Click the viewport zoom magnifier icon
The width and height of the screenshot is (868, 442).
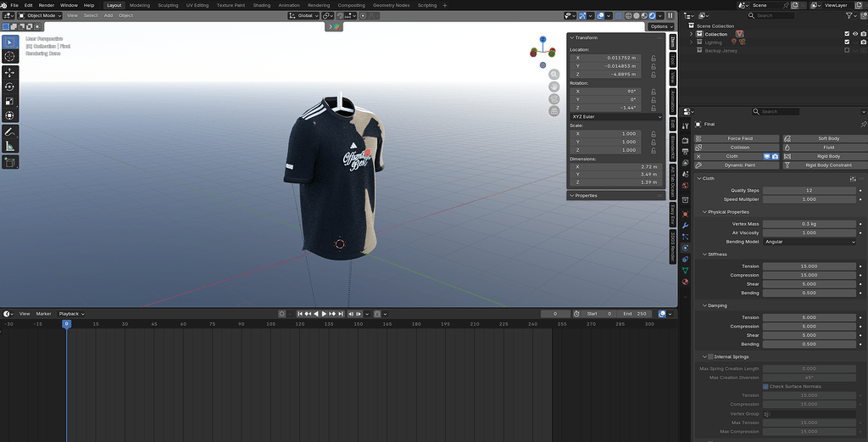point(554,74)
